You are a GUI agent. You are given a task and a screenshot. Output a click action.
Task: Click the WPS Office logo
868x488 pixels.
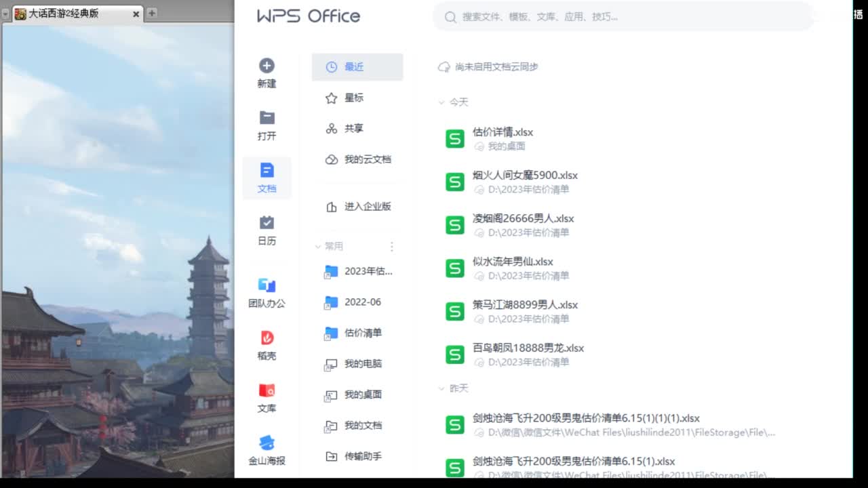(x=309, y=16)
